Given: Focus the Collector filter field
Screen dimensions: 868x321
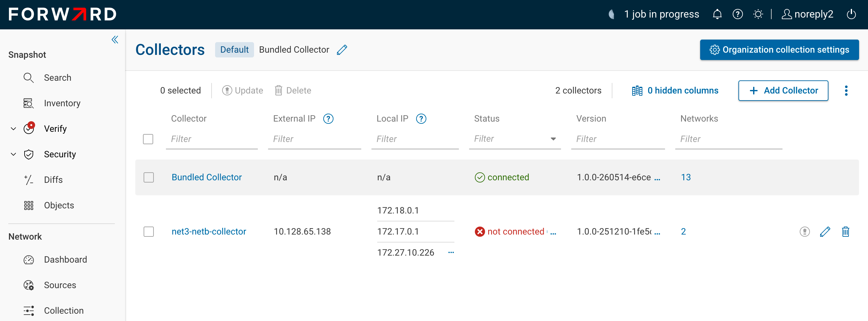Looking at the screenshot, I should pos(212,139).
